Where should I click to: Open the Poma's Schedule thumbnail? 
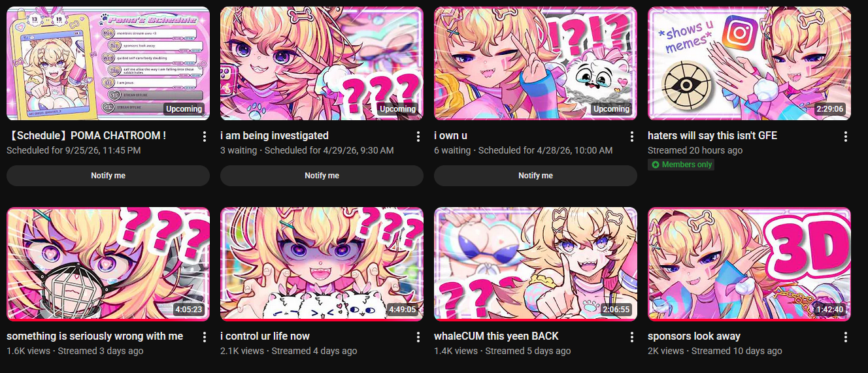[x=108, y=63]
